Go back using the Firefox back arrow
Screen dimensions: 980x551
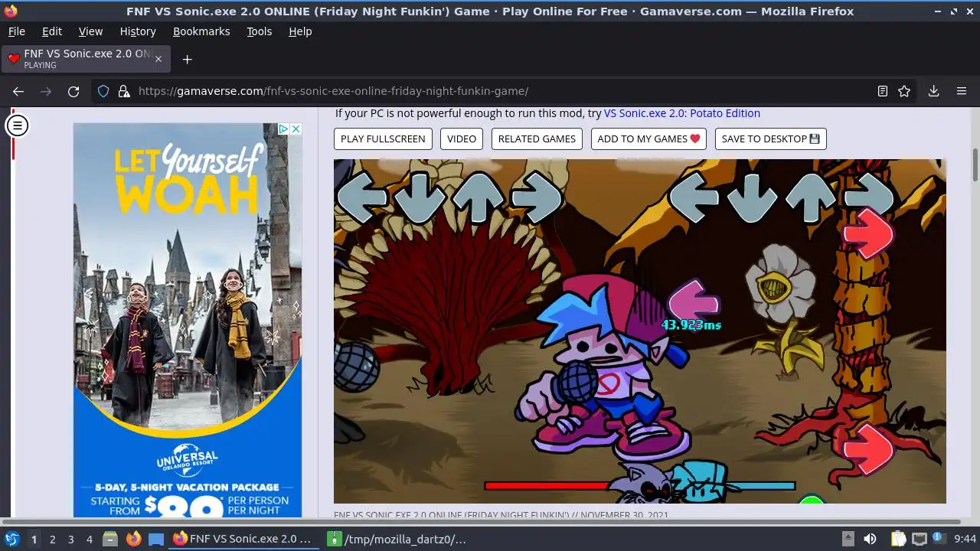[x=18, y=91]
